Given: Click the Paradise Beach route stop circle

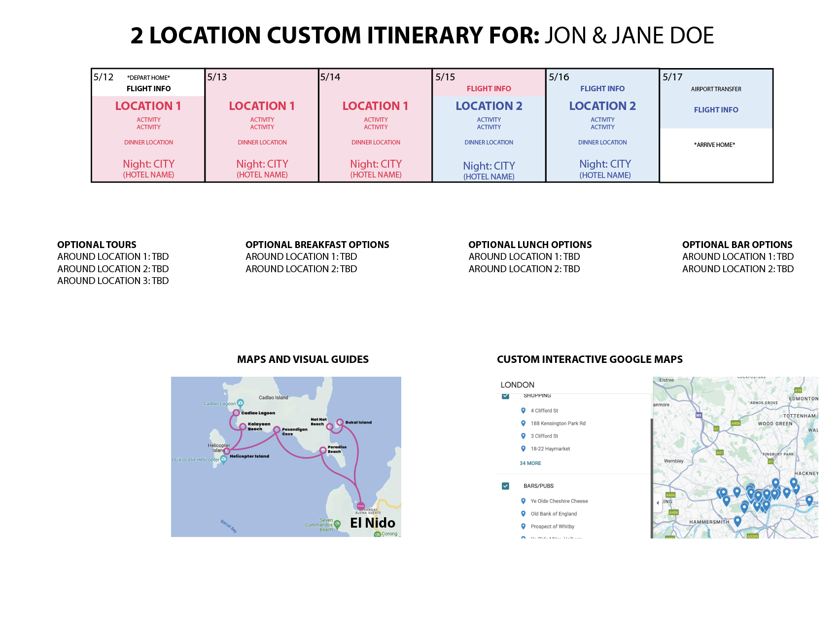Looking at the screenshot, I should coord(323,450).
